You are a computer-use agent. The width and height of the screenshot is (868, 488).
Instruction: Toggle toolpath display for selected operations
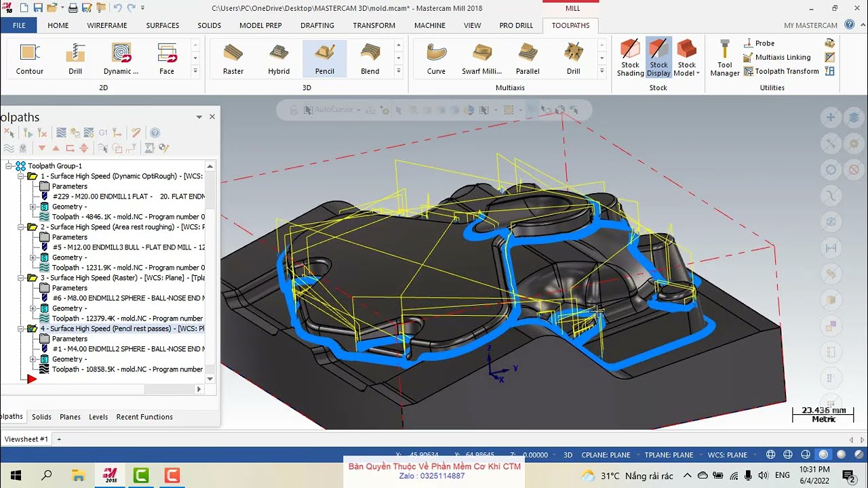(9, 148)
